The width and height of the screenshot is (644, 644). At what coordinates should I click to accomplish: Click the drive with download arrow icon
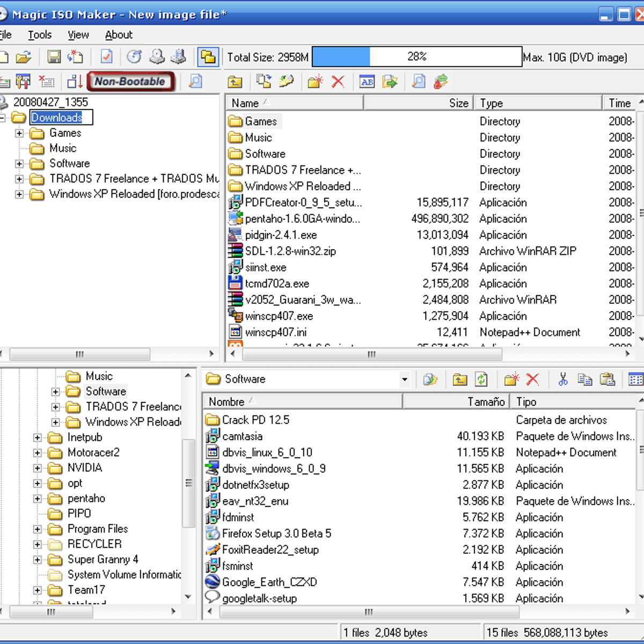178,57
